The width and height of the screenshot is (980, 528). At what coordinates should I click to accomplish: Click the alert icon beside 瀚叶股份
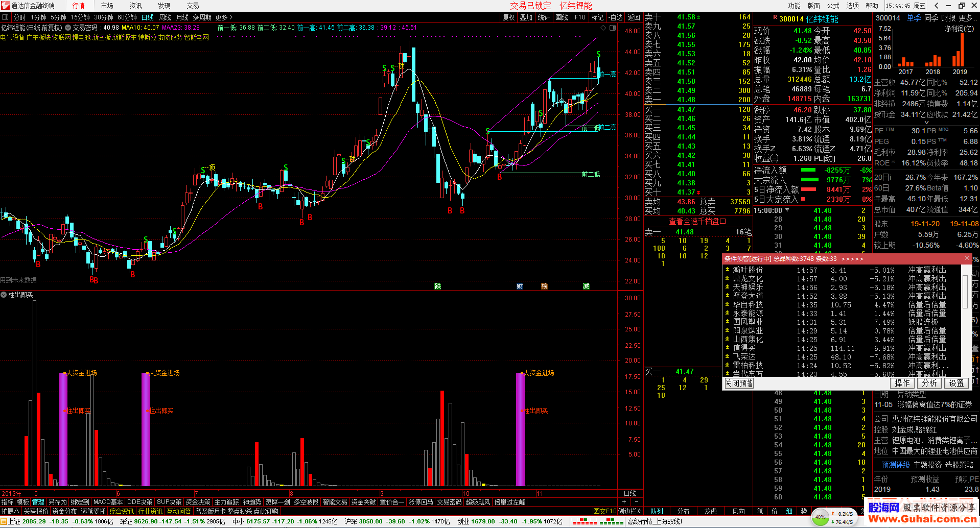pyautogui.click(x=728, y=270)
